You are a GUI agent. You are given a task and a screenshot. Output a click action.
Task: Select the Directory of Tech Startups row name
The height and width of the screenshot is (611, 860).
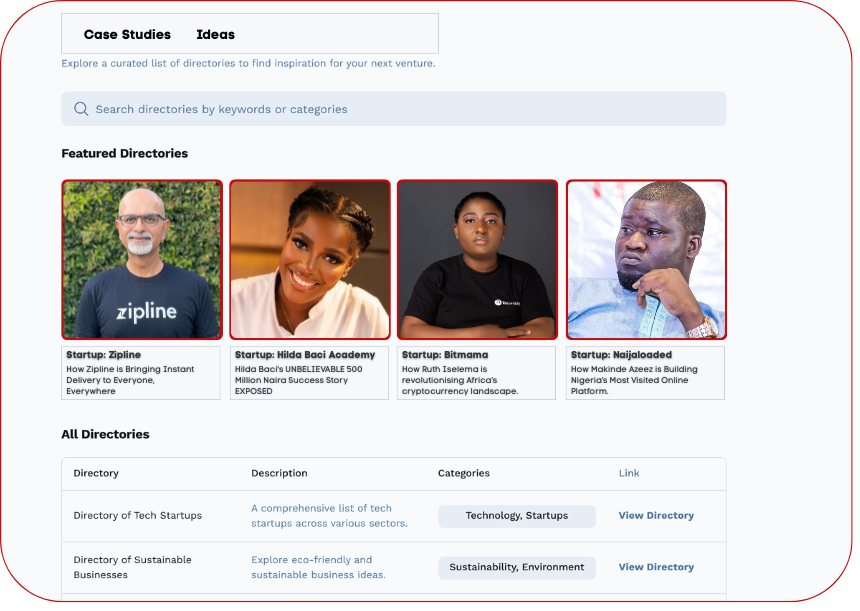(138, 516)
